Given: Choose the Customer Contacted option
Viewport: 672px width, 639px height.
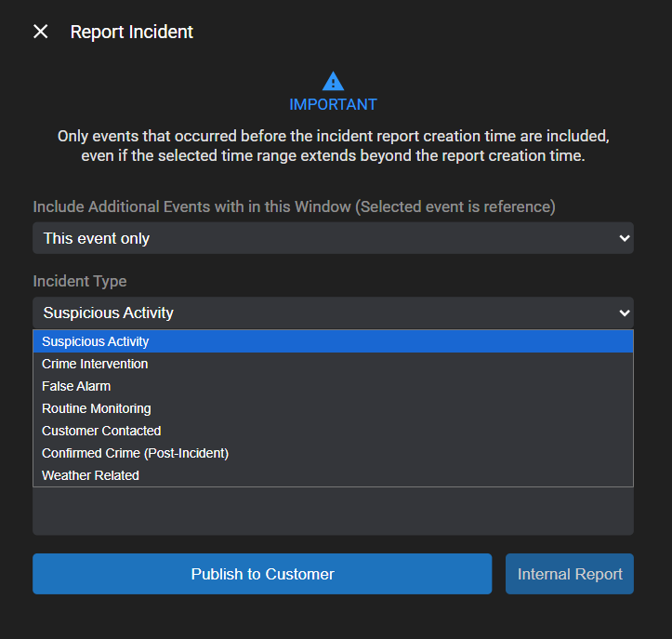Looking at the screenshot, I should pos(101,431).
